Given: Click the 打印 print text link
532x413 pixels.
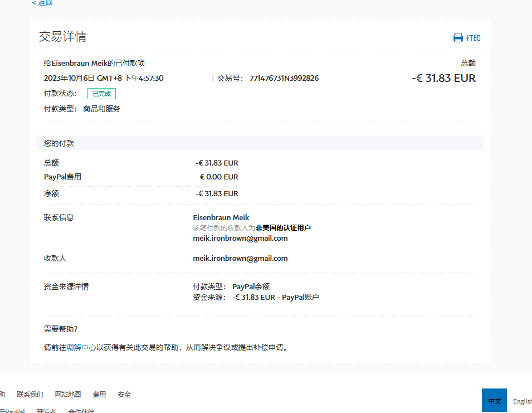Looking at the screenshot, I should click(x=473, y=38).
